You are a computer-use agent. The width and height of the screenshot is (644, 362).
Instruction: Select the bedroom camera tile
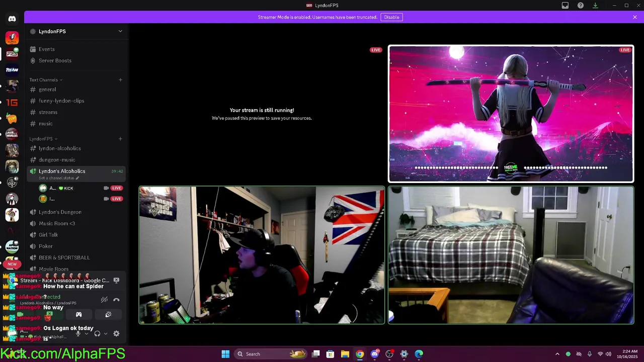point(511,255)
